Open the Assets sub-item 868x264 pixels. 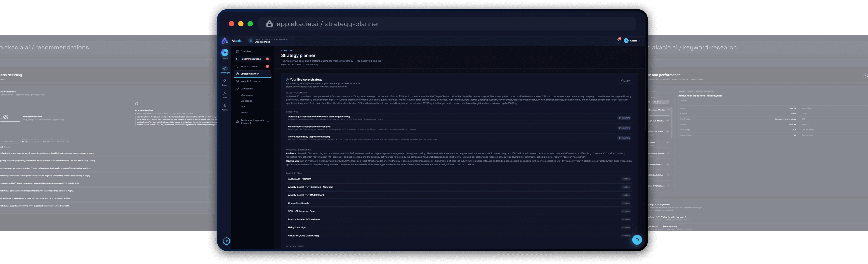245,112
